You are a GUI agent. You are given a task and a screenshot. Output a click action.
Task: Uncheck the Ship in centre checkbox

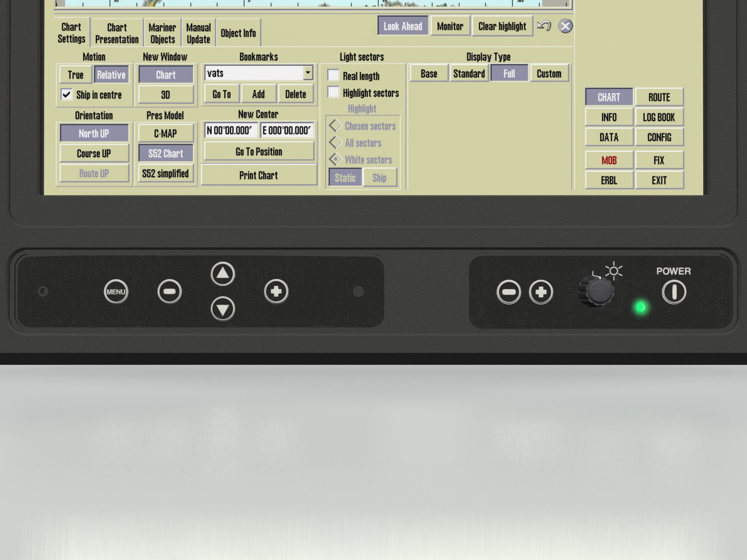66,95
